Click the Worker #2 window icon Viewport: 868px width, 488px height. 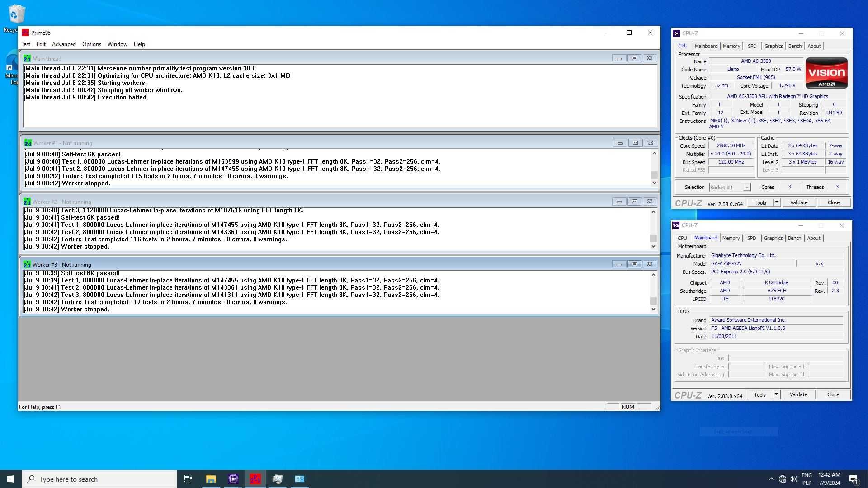coord(27,202)
